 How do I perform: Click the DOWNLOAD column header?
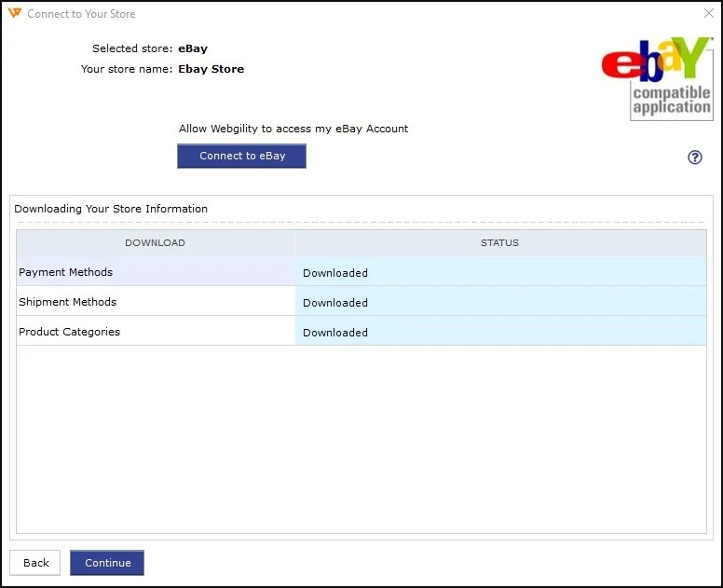point(155,243)
